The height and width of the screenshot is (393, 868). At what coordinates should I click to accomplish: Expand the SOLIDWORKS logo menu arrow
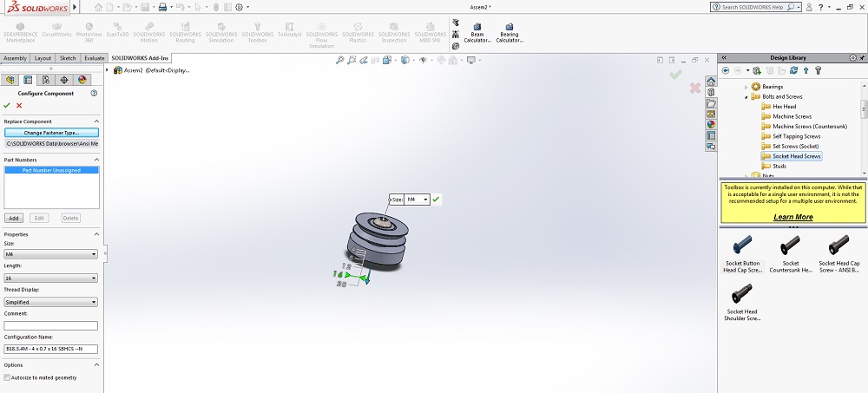click(x=76, y=7)
